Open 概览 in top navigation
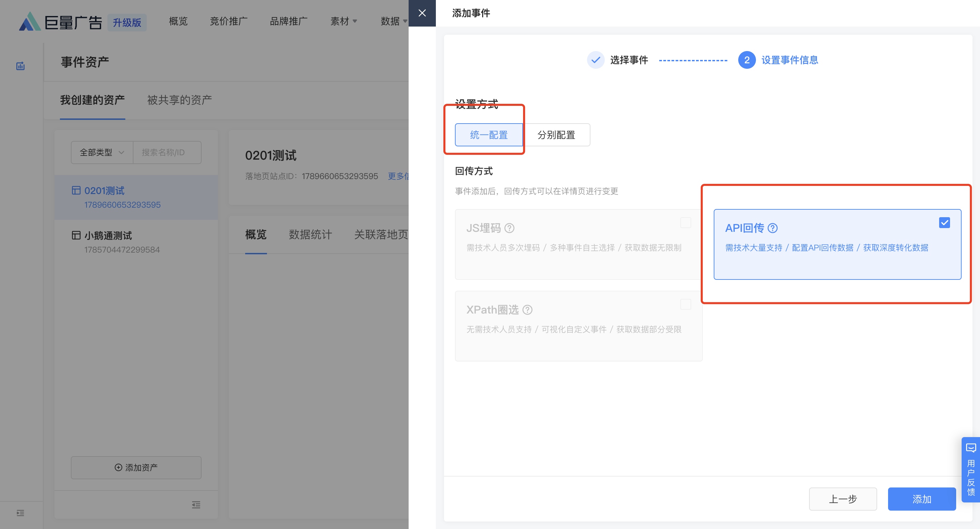Viewport: 980px width, 529px height. (178, 21)
